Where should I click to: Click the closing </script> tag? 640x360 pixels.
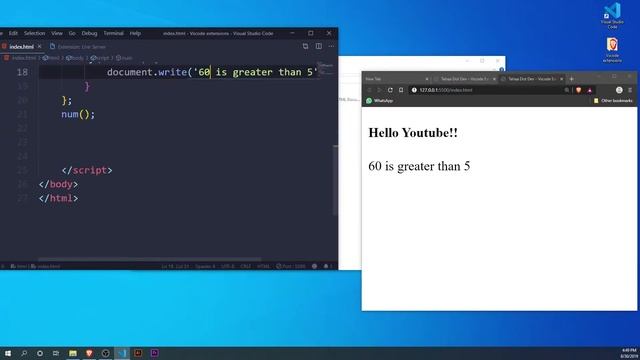(87, 170)
